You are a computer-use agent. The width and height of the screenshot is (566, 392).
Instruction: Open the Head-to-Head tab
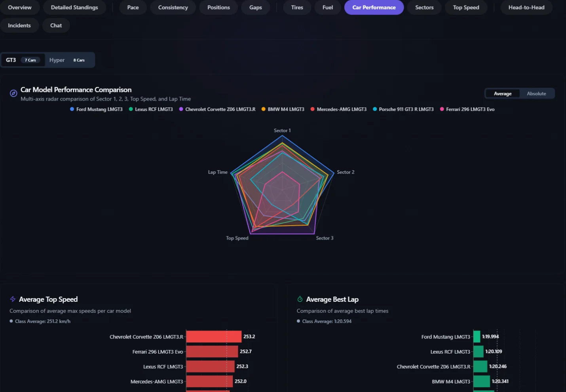pos(526,8)
